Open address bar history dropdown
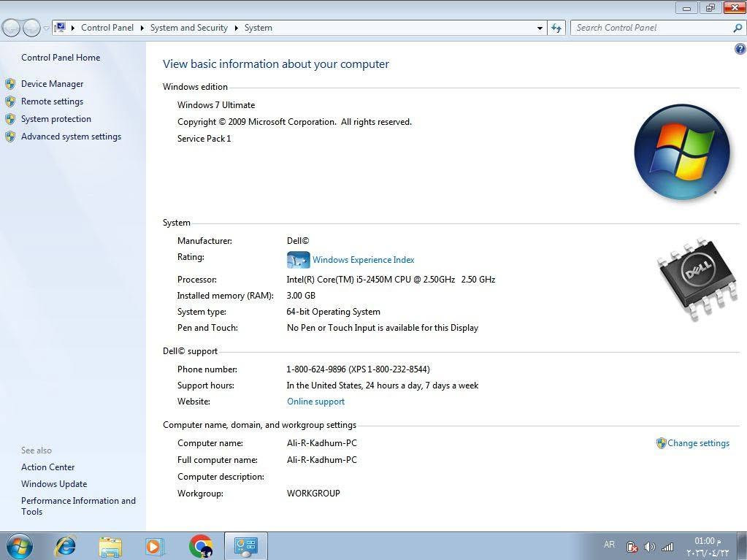Viewport: 747px width, 560px height. tap(540, 28)
